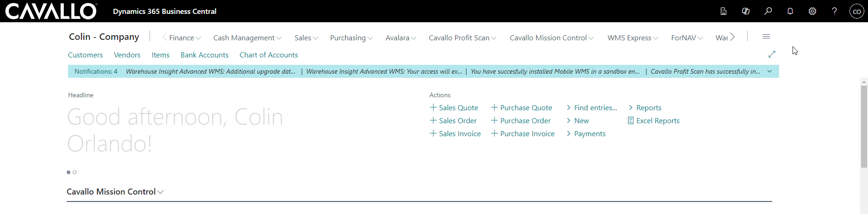Open the Finance dropdown menu
Viewport: 868px width, 214px height.
click(185, 38)
